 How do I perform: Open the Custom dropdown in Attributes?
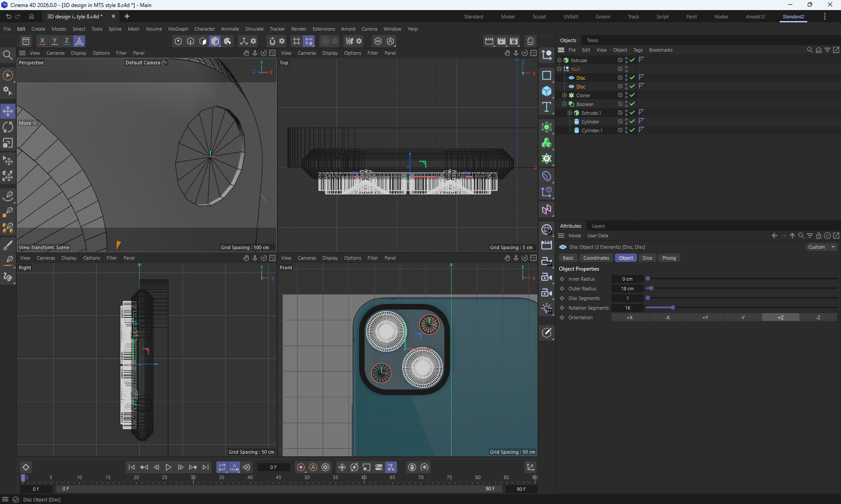(822, 247)
